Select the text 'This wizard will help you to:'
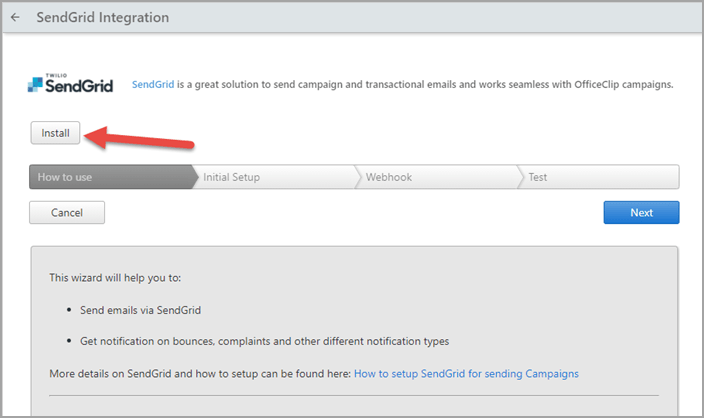The image size is (704, 418). 115,278
